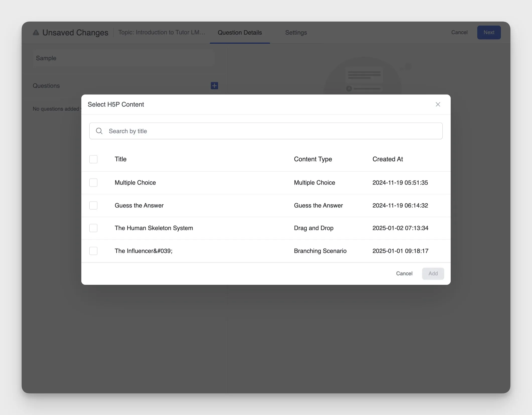Check the Multiple Choice row checkbox
The width and height of the screenshot is (532, 415).
point(93,183)
